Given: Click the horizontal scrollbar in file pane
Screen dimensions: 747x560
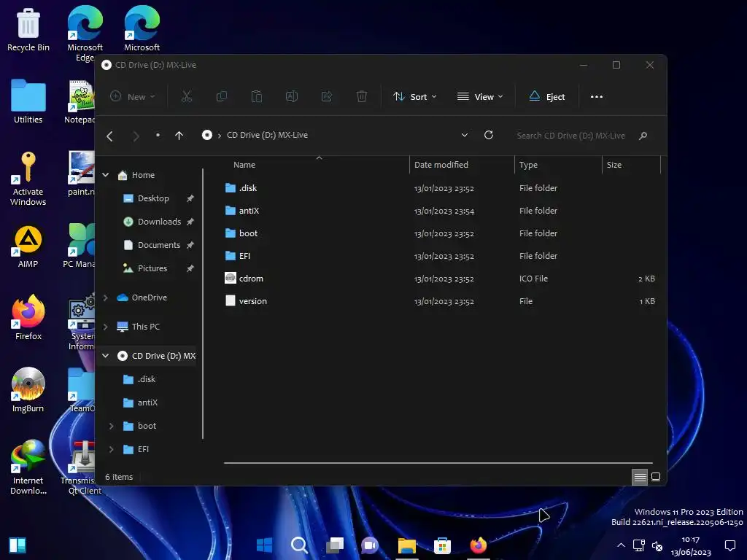Looking at the screenshot, I should pos(438,463).
